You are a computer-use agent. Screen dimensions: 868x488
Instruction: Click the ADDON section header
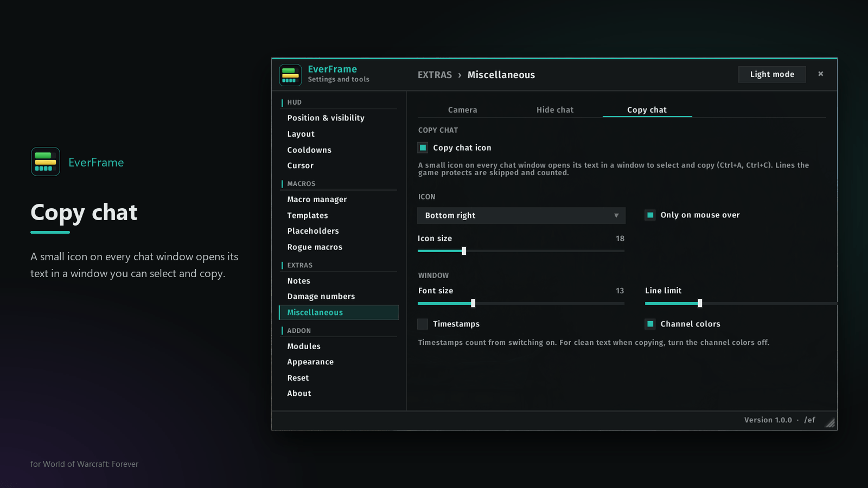(299, 331)
